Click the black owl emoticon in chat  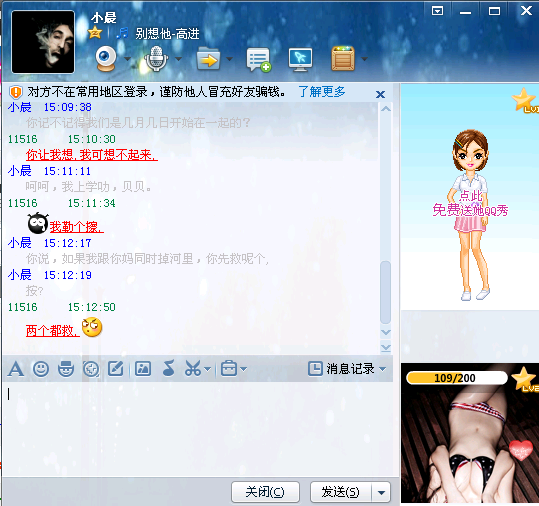[x=38, y=223]
